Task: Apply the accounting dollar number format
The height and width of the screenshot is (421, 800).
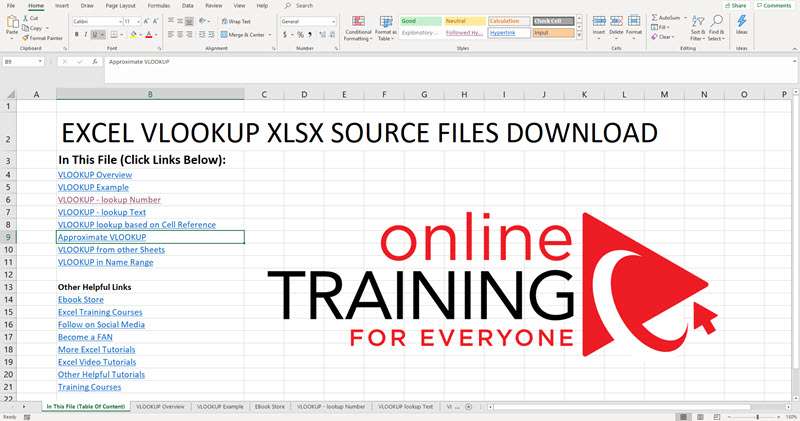Action: click(285, 35)
